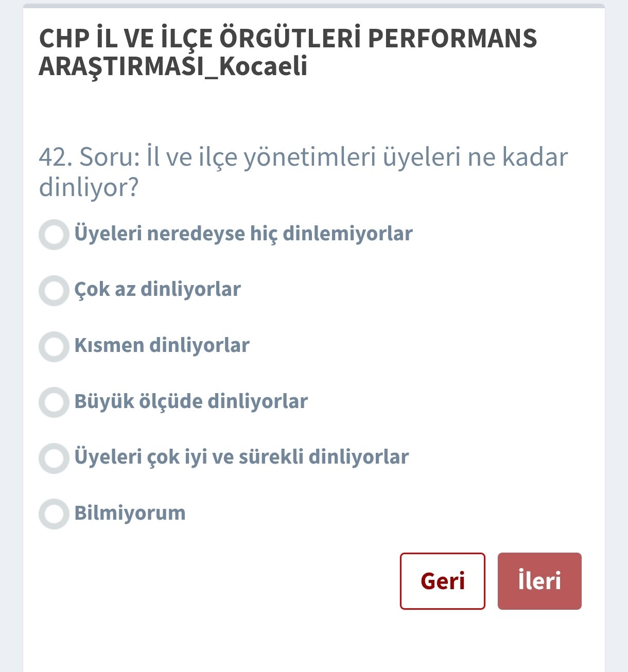Click the "Üyeleri neredeyse hiç dinlemiyorlar" label text
Viewport: 628px width, 672px height.
click(x=243, y=234)
